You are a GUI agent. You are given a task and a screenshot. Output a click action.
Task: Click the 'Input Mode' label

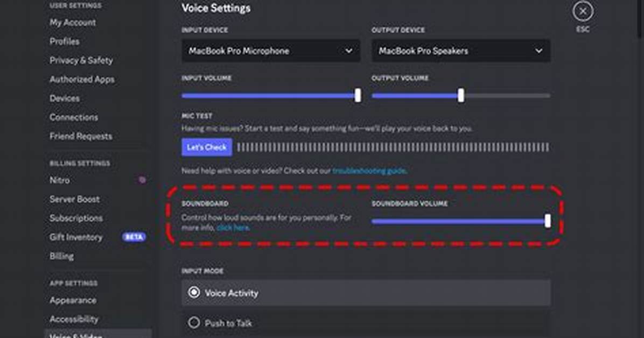click(202, 271)
